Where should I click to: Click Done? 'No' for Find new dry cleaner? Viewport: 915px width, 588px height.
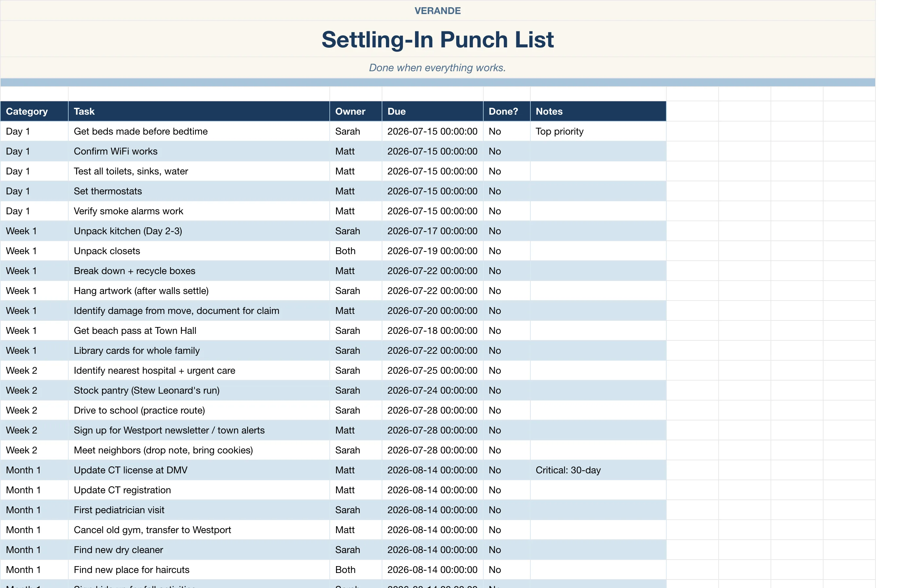pyautogui.click(x=507, y=550)
